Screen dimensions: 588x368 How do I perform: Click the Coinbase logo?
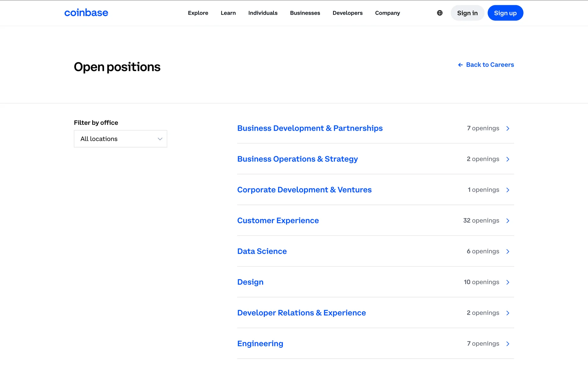86,13
